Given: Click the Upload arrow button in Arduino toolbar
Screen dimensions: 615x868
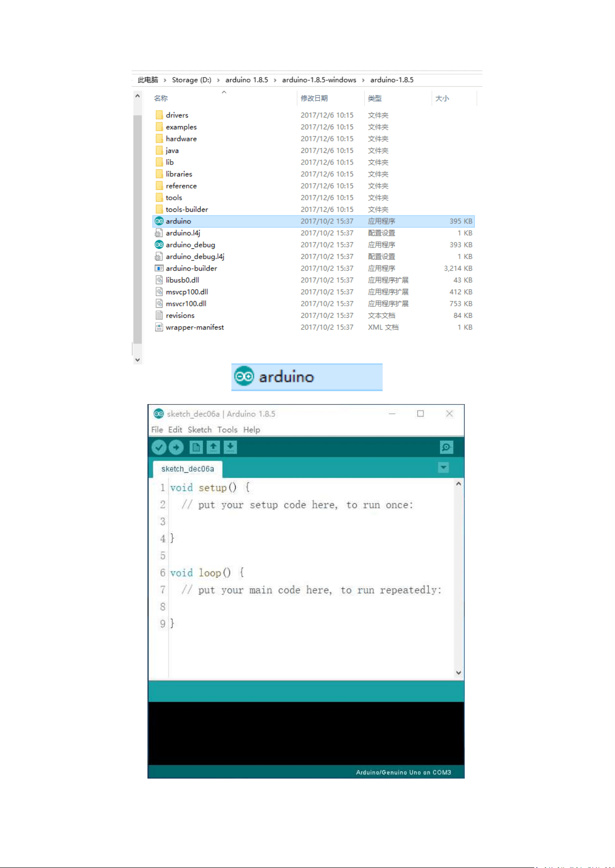Looking at the screenshot, I should tap(176, 447).
